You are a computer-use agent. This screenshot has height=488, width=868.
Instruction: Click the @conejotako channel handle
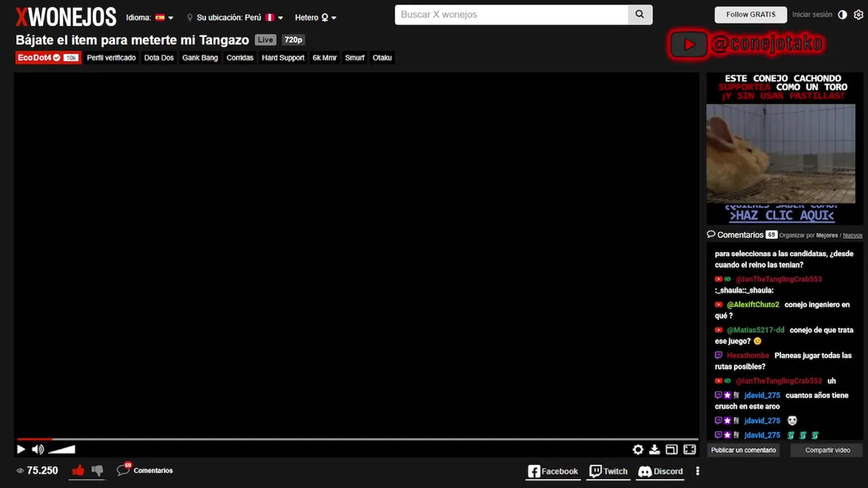(767, 45)
